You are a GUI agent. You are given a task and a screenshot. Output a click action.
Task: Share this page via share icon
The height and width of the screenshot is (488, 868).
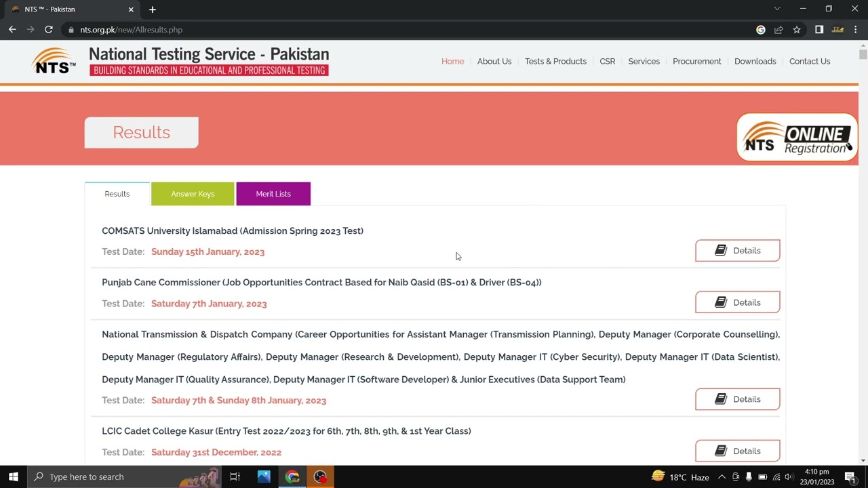click(778, 30)
